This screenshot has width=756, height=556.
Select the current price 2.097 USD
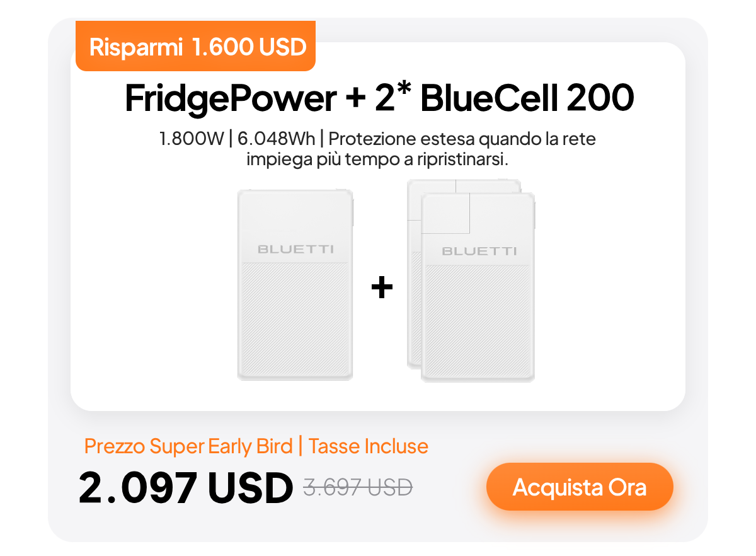point(186,488)
